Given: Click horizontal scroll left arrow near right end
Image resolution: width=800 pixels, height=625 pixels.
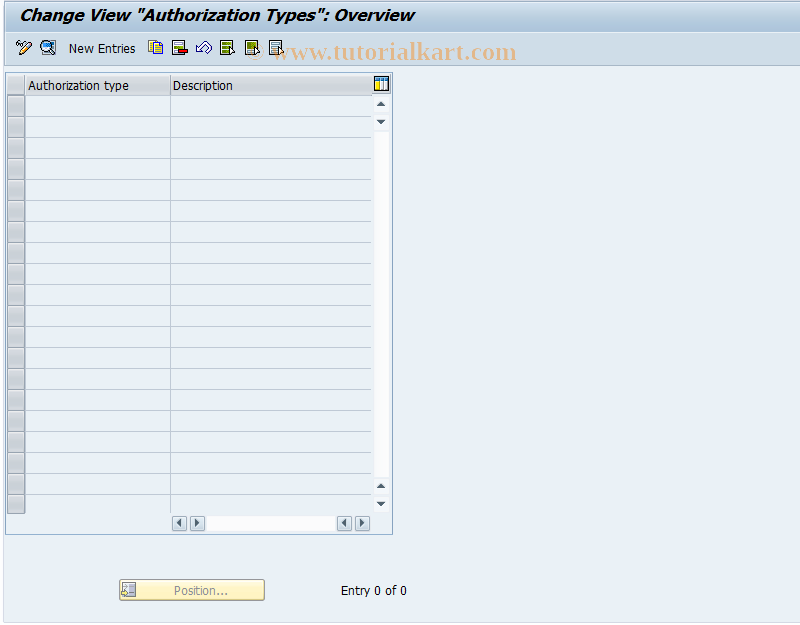Looking at the screenshot, I should click(344, 523).
